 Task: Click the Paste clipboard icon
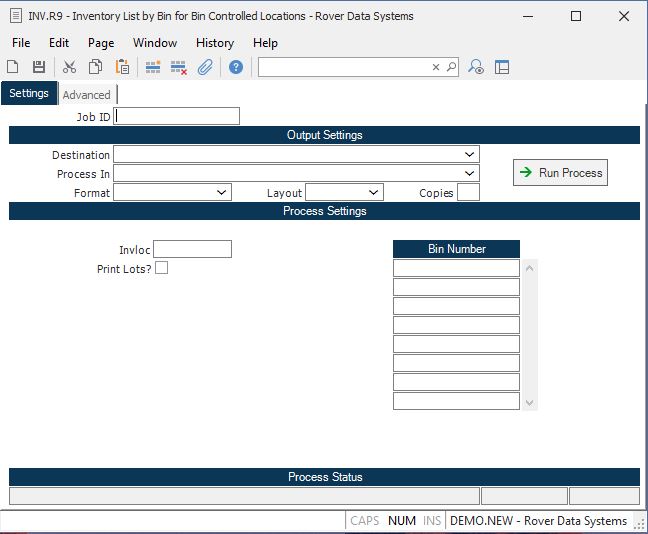pyautogui.click(x=122, y=67)
